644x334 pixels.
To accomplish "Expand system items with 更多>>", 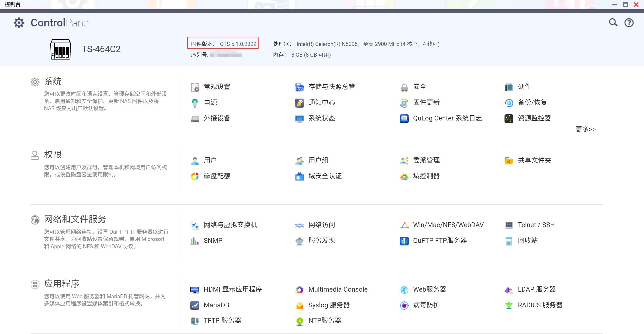I will click(x=585, y=129).
